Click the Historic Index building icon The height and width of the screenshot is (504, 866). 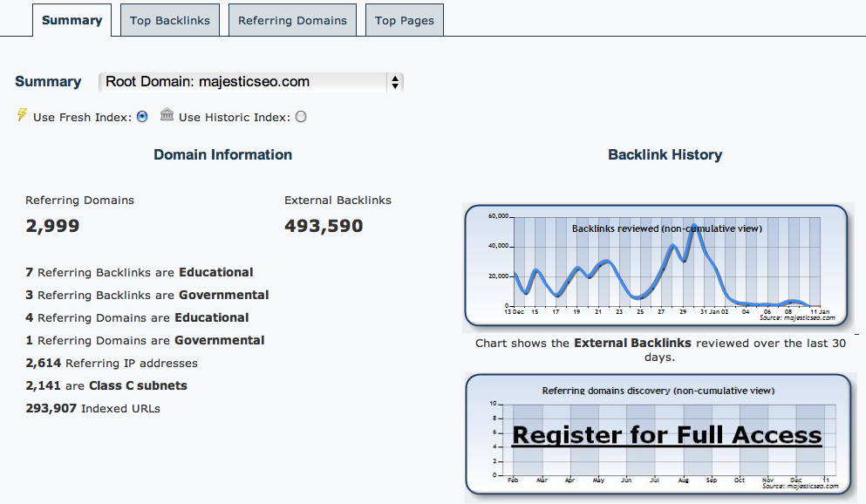(167, 114)
